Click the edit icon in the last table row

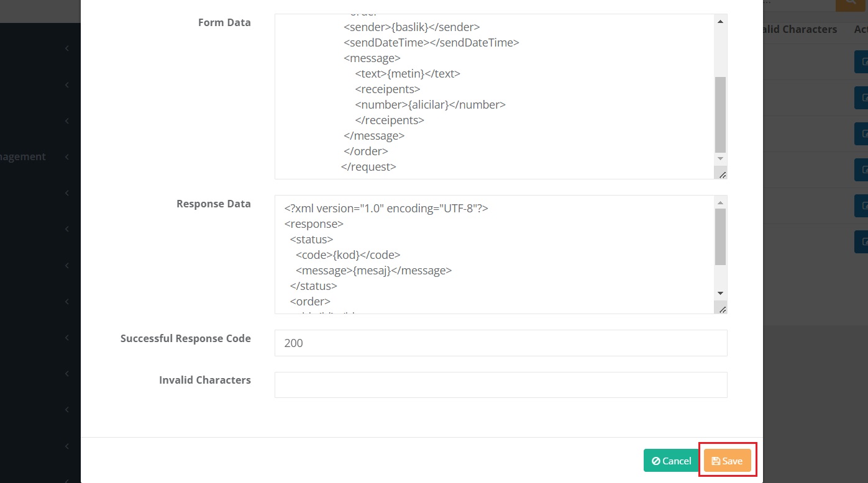(861, 242)
